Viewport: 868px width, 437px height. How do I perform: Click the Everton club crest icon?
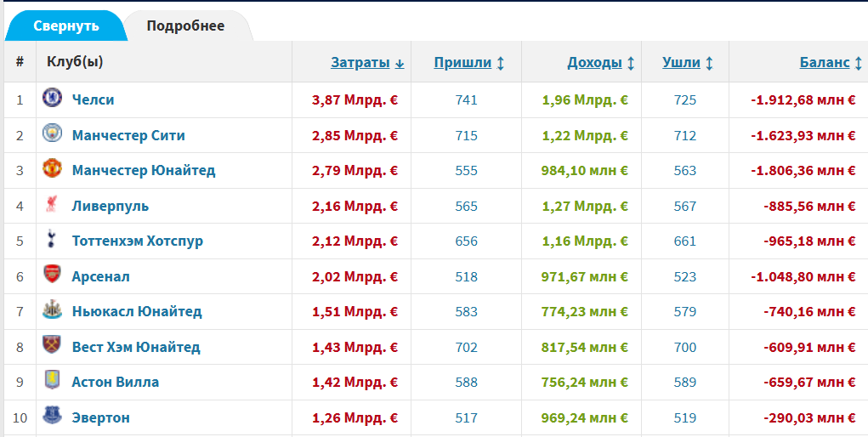pyautogui.click(x=52, y=417)
